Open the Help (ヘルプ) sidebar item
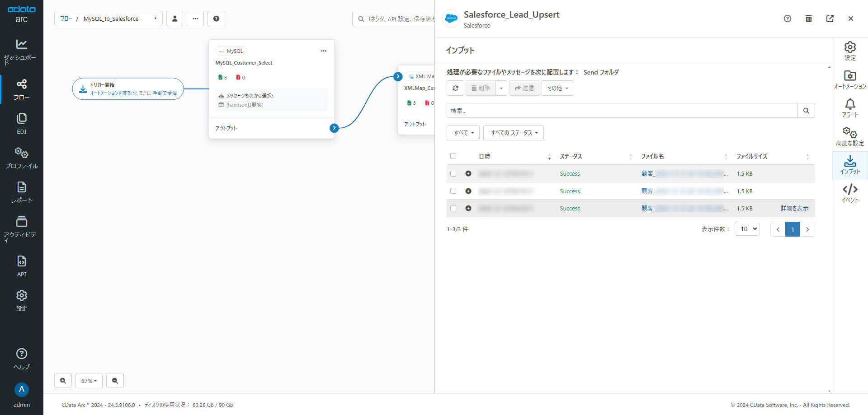Screen dimensions: 868x415 pyautogui.click(x=21, y=359)
